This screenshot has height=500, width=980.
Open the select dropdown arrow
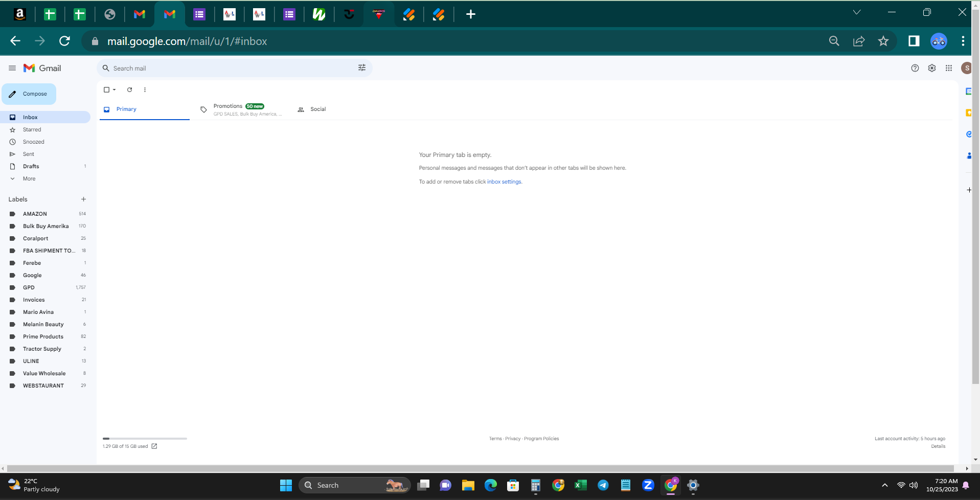[114, 89]
